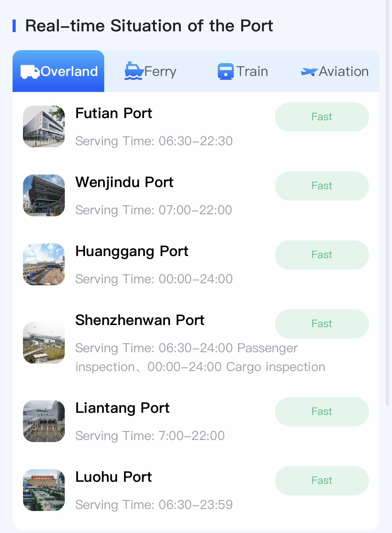Open the Futian Port photo thumbnail
Screen dimensions: 392x533
(x=44, y=126)
